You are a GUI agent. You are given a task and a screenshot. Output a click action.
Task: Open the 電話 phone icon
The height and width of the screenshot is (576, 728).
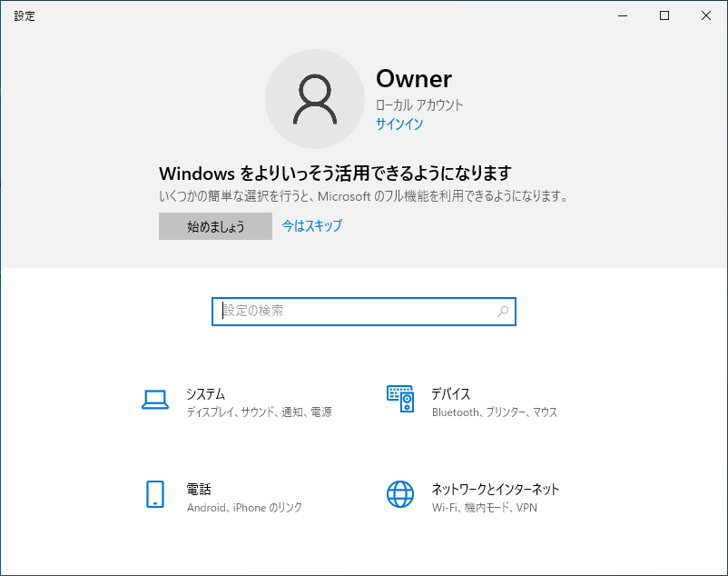pos(155,494)
